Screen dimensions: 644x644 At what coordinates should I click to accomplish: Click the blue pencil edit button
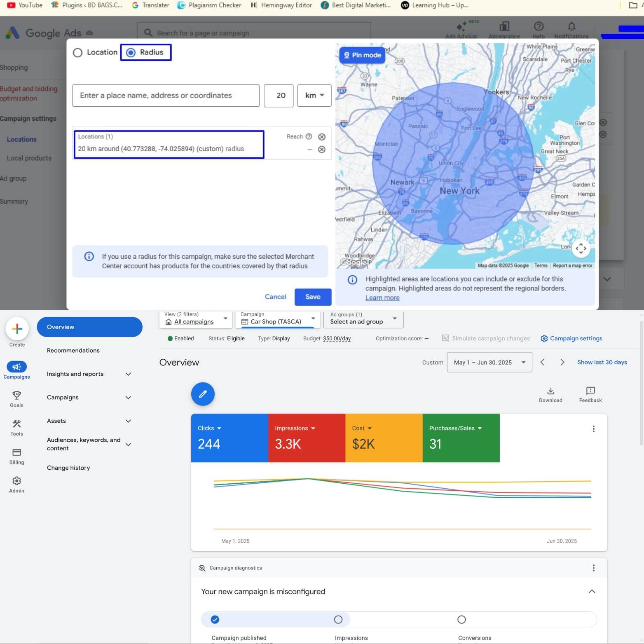203,394
